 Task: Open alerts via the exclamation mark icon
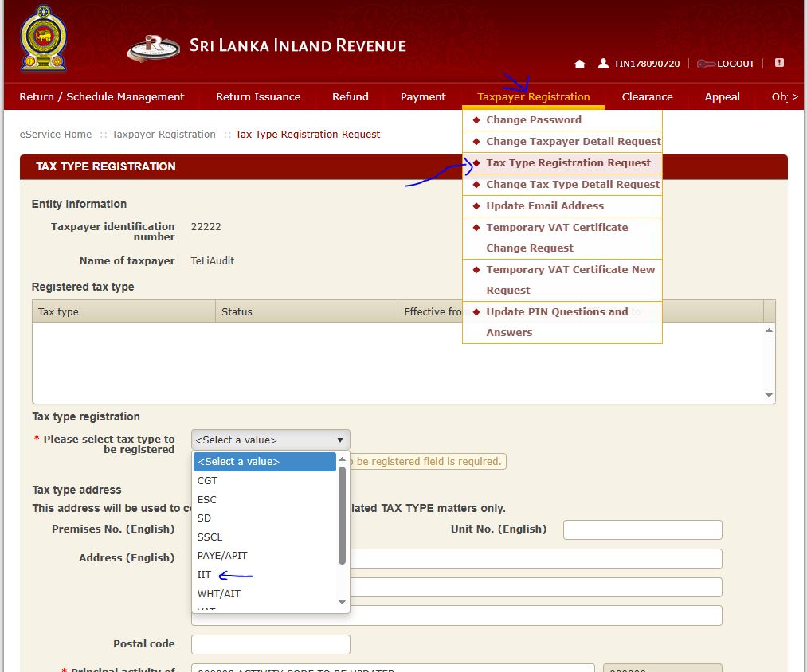[x=778, y=62]
